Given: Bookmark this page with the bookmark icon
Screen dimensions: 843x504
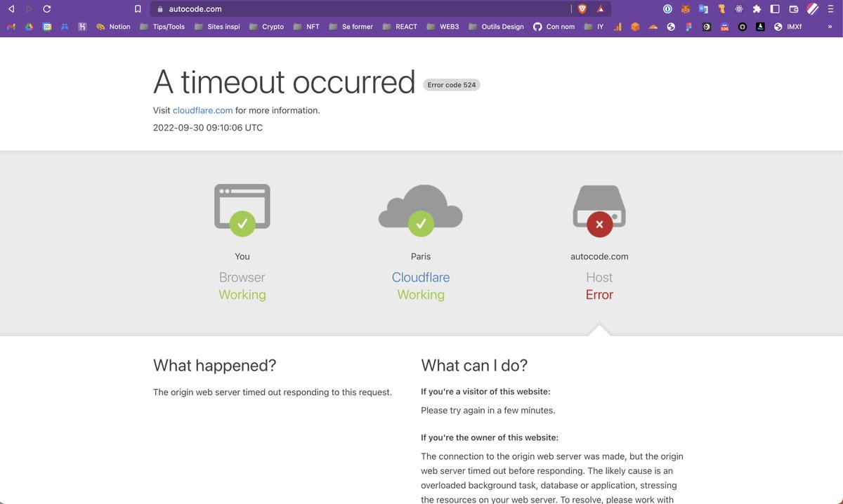Looking at the screenshot, I should point(138,9).
